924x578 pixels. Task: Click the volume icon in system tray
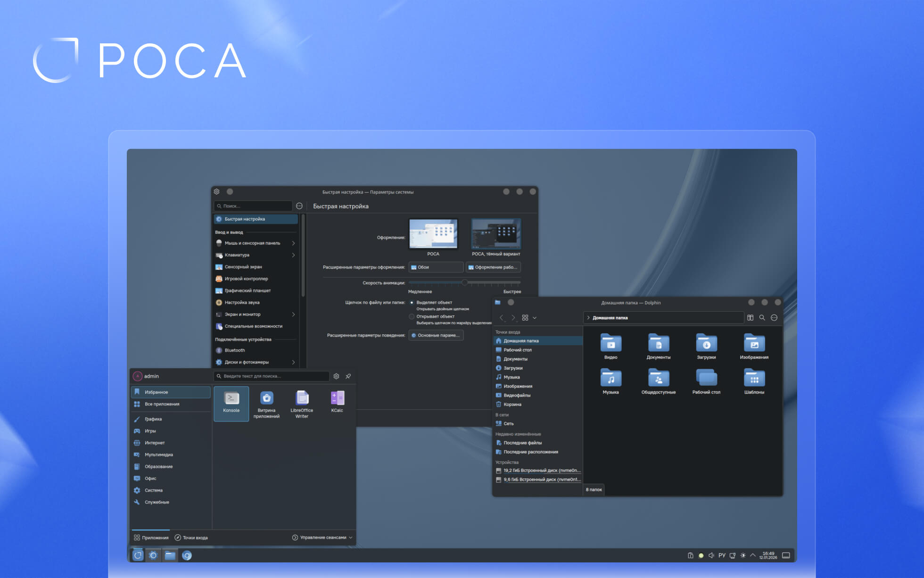(x=711, y=555)
